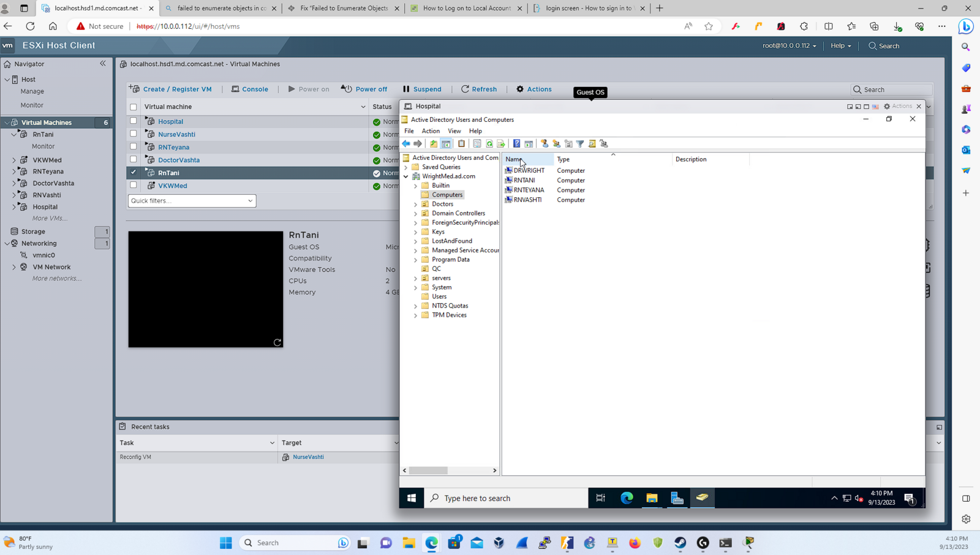Click the Hospital VM taskbar search box

pyautogui.click(x=507, y=498)
